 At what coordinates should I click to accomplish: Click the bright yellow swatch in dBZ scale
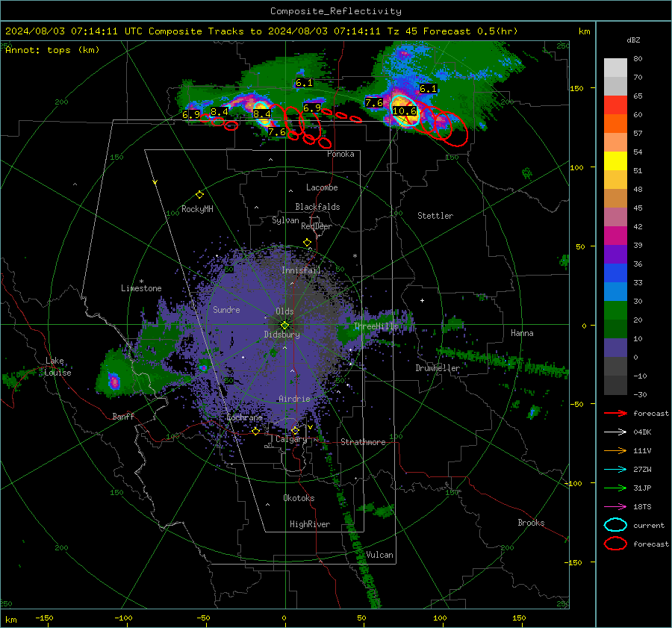click(x=615, y=161)
